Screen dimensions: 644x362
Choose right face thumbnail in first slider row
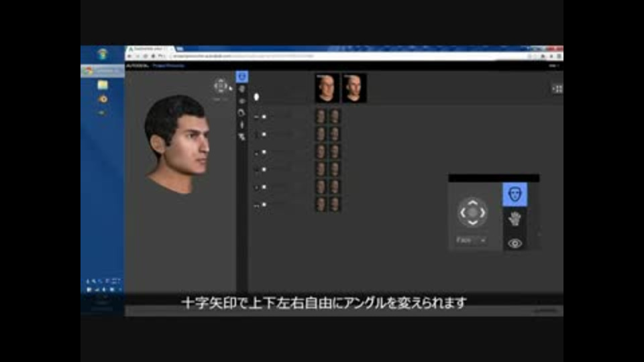click(x=335, y=117)
